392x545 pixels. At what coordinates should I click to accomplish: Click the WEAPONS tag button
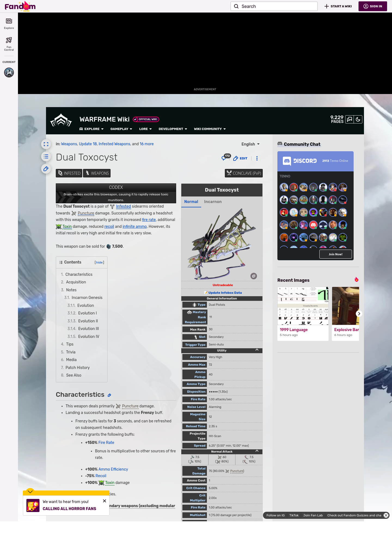[97, 173]
